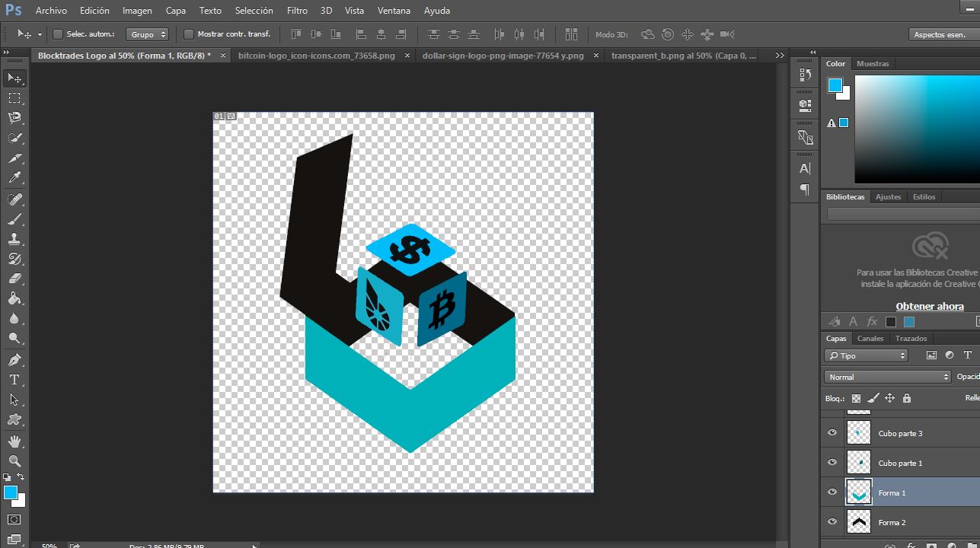Select the Crop tool
The image size is (980, 548).
coord(14,158)
